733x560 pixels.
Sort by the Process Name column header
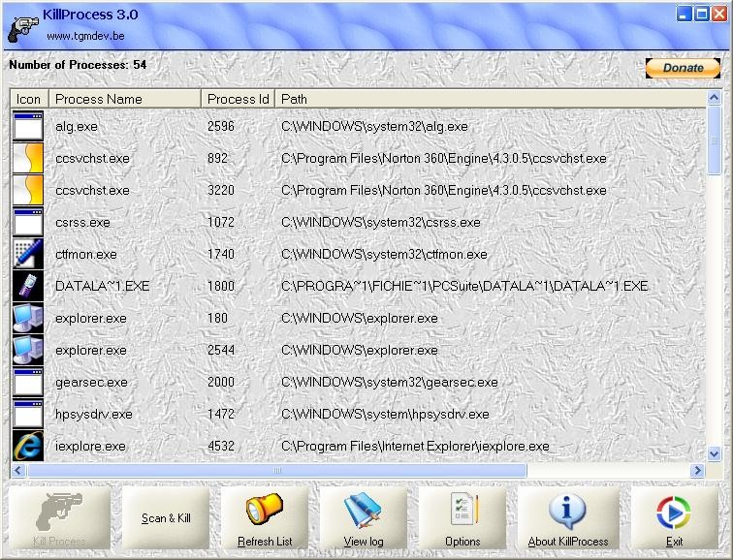pyautogui.click(x=125, y=99)
